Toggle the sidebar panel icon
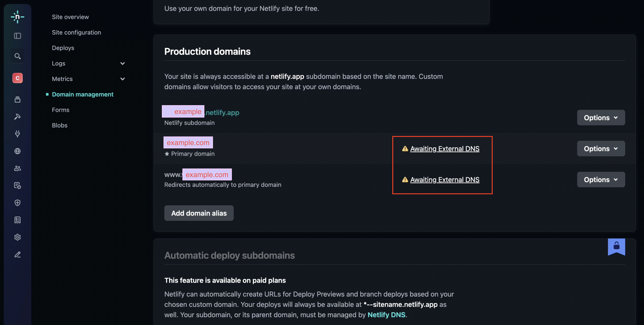 click(17, 36)
